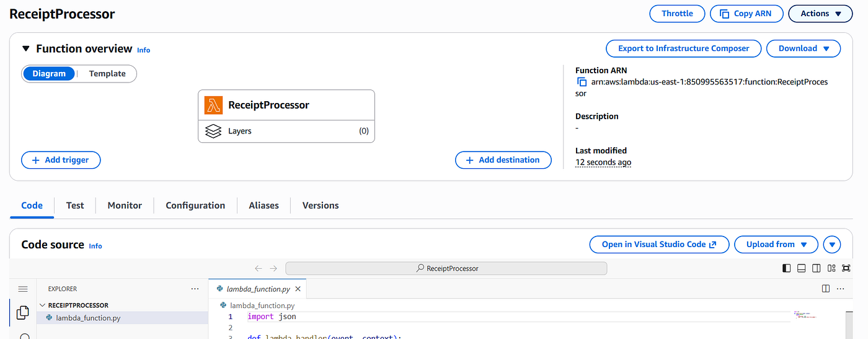The height and width of the screenshot is (339, 868).
Task: Click the EXPLORER panel header
Action: pos(63,289)
